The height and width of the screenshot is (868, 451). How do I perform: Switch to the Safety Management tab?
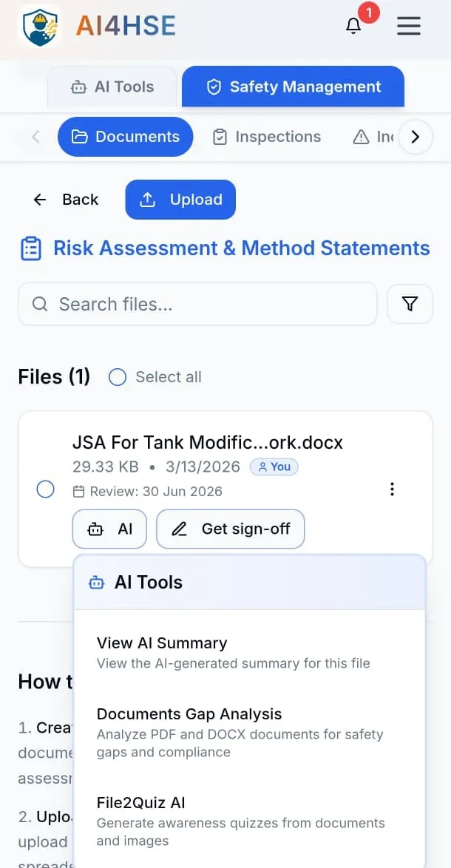pos(294,87)
